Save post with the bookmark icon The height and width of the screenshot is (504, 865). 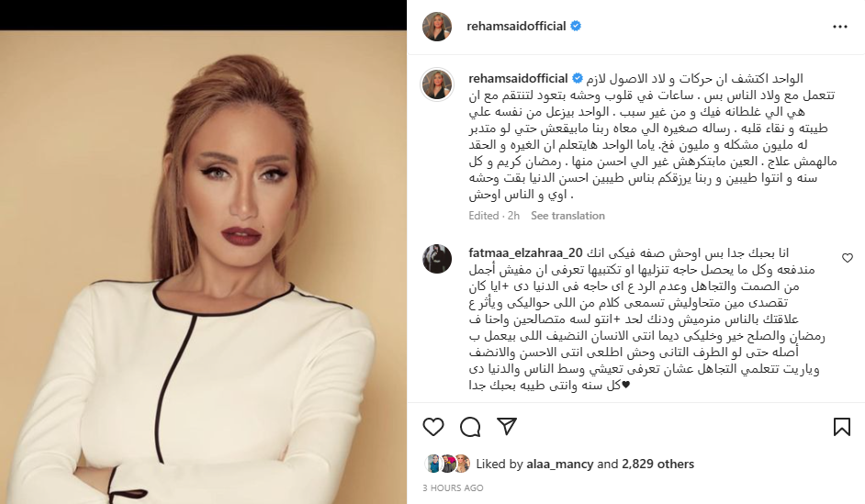842,427
